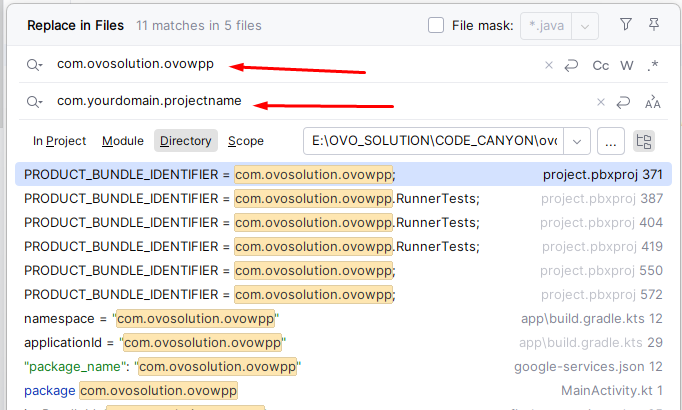Enable the File mask checkbox
This screenshot has width=682, height=410.
(x=436, y=25)
